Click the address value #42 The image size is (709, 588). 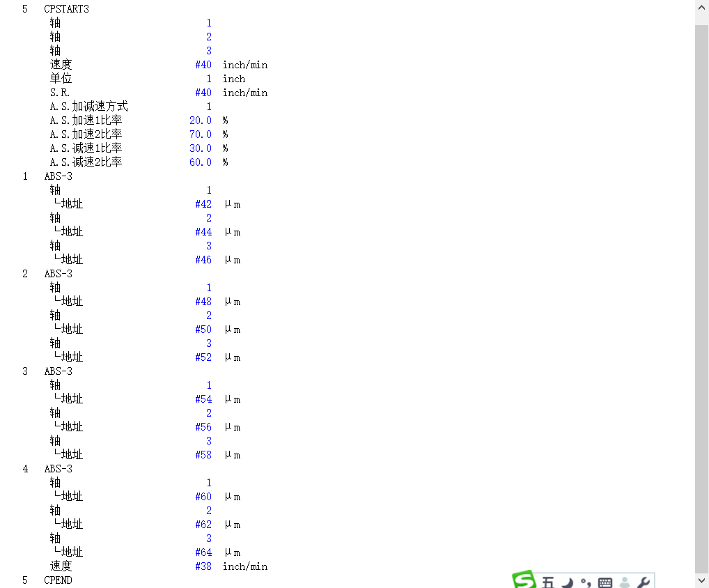pos(203,204)
